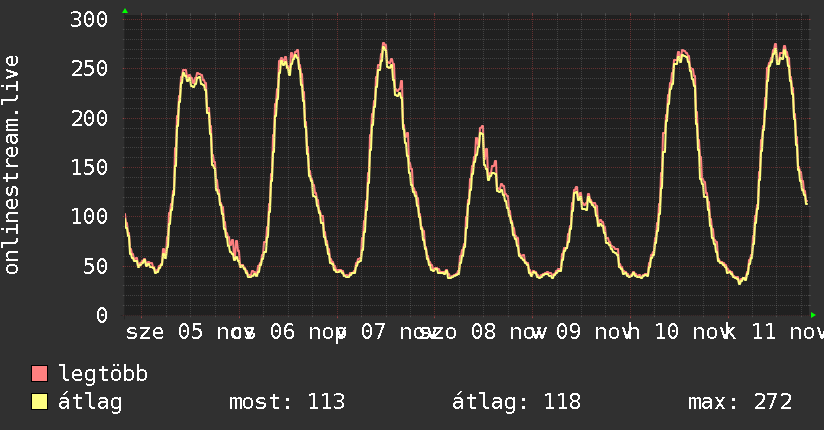Select the '09' date label on x-axis
The width and height of the screenshot is (824, 430).
point(567,331)
